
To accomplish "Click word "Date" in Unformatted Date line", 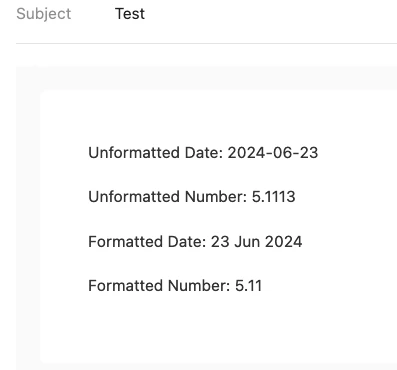I will click(204, 153).
